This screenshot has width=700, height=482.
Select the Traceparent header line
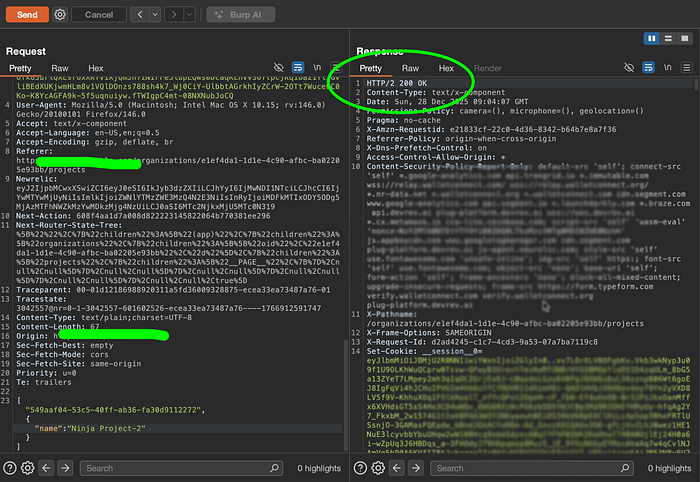[x=173, y=290]
